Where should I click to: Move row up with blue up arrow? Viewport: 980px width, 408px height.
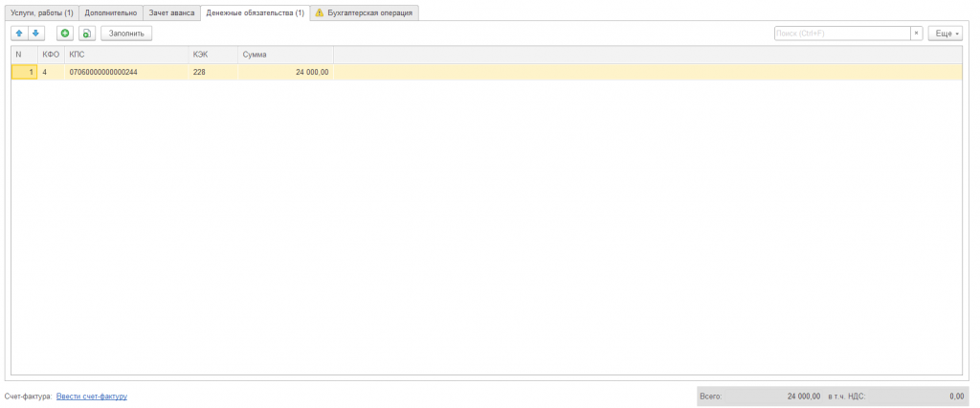click(x=19, y=34)
